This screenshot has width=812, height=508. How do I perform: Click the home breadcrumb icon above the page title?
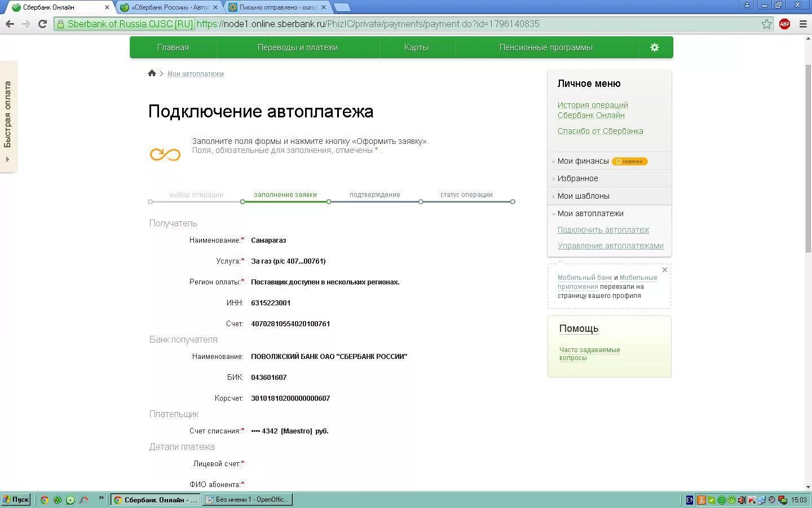coord(151,73)
